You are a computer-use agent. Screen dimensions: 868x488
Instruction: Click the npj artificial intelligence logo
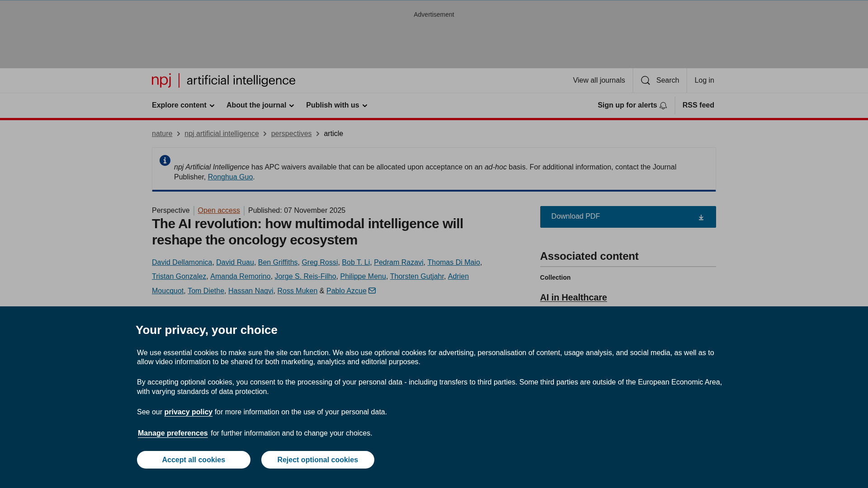coord(223,80)
